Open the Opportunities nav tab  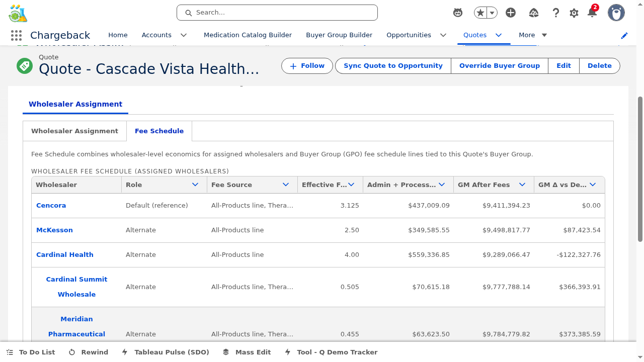click(409, 35)
